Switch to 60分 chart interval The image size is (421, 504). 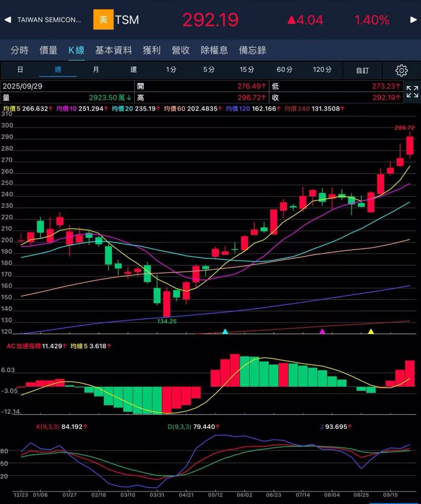pos(284,70)
